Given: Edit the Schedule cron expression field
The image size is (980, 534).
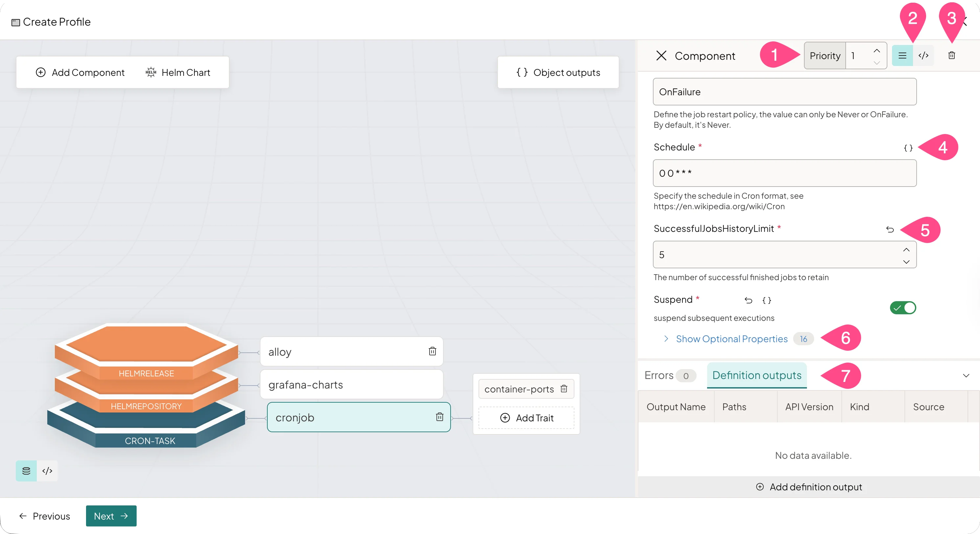Looking at the screenshot, I should point(784,173).
